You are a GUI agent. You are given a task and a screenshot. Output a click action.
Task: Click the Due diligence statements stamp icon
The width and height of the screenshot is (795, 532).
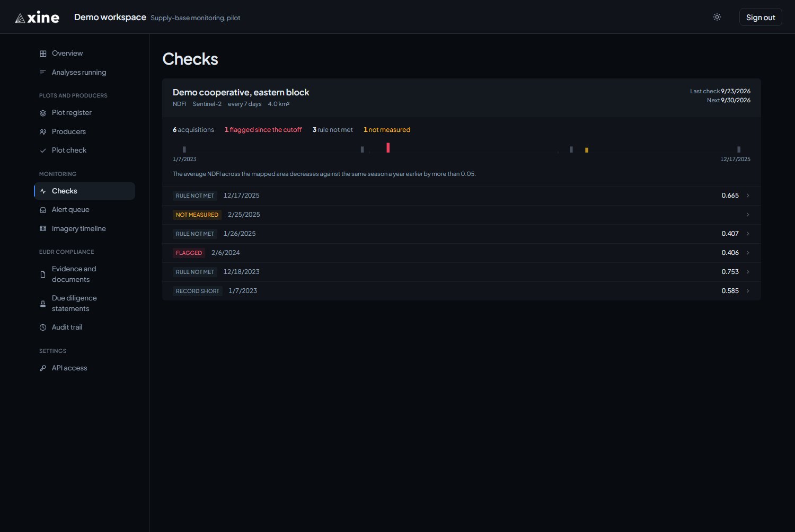click(43, 304)
